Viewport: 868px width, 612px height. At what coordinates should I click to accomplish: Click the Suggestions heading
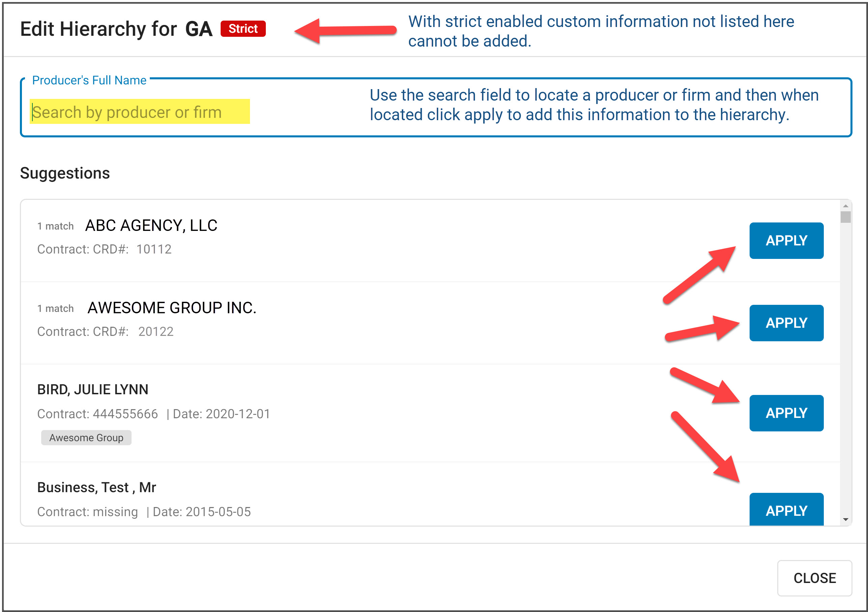[65, 173]
